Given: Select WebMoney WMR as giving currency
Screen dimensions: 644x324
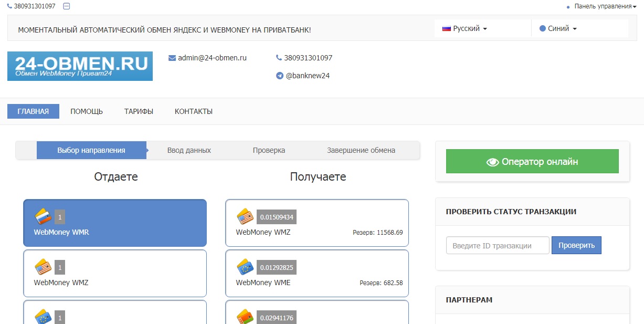Looking at the screenshot, I should point(114,223).
